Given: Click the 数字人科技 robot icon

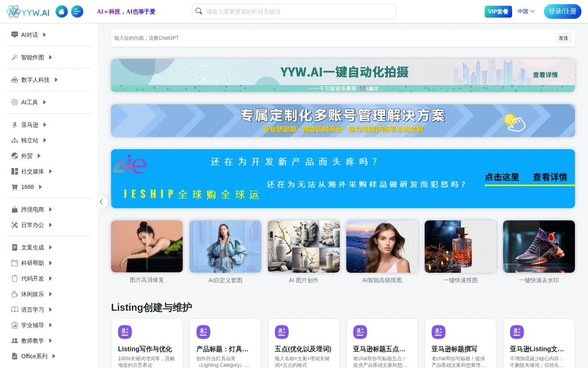Looking at the screenshot, I should click(x=15, y=80).
